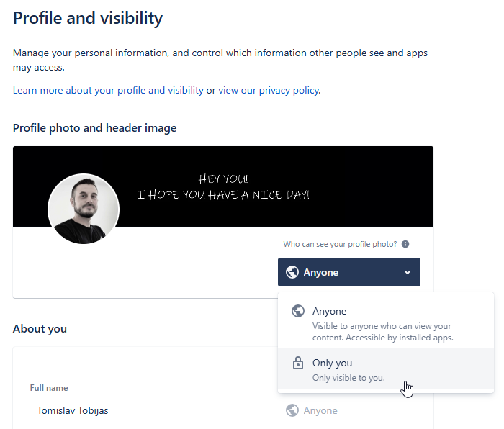Click the globe icon on the dark Anyone button

click(292, 272)
